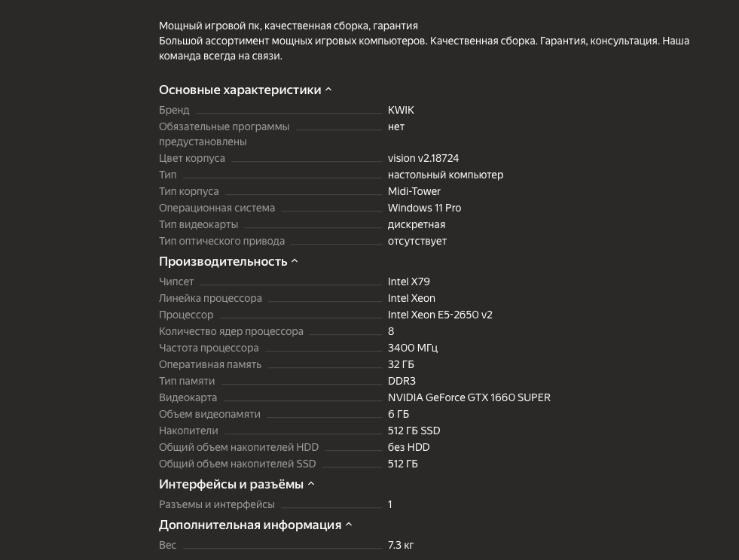Image resolution: width=739 pixels, height=560 pixels.
Task: Click the Intel X79 chipset value
Action: (408, 282)
